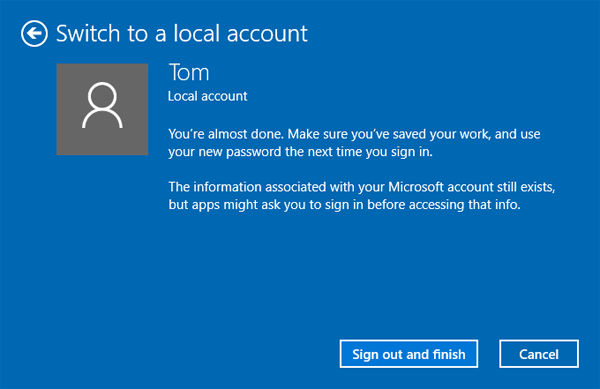Image resolution: width=600 pixels, height=389 pixels.
Task: Go back using the circled arrow icon
Action: point(34,34)
